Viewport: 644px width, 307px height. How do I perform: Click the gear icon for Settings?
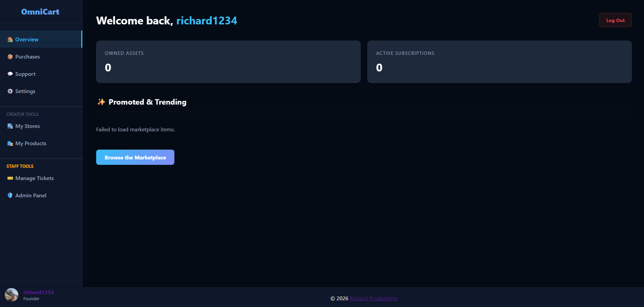[10, 91]
